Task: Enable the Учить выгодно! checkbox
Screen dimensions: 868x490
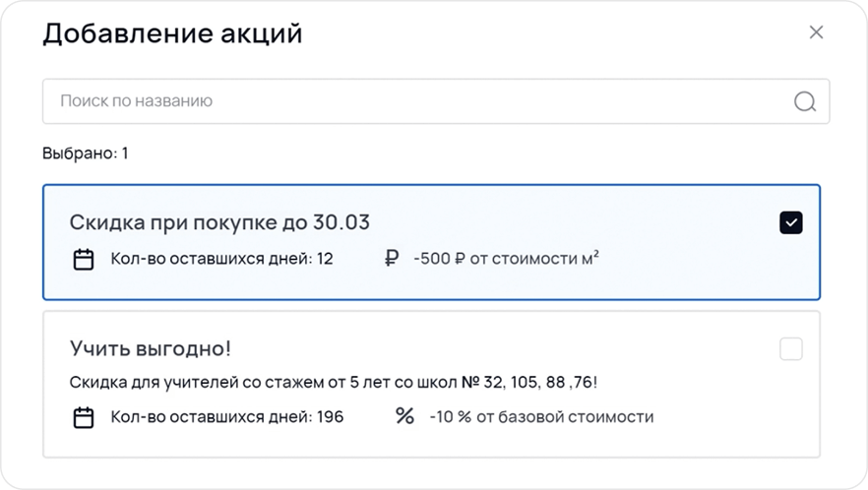Action: [x=791, y=348]
